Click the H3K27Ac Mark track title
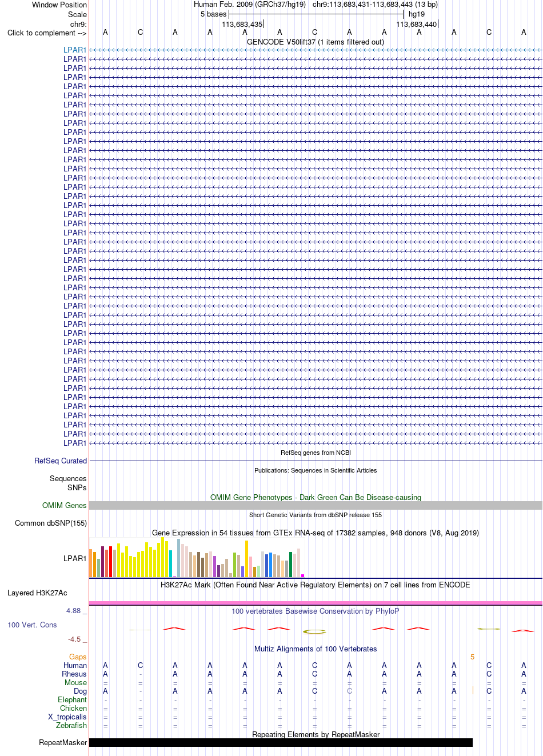The width and height of the screenshot is (543, 756). (316, 585)
